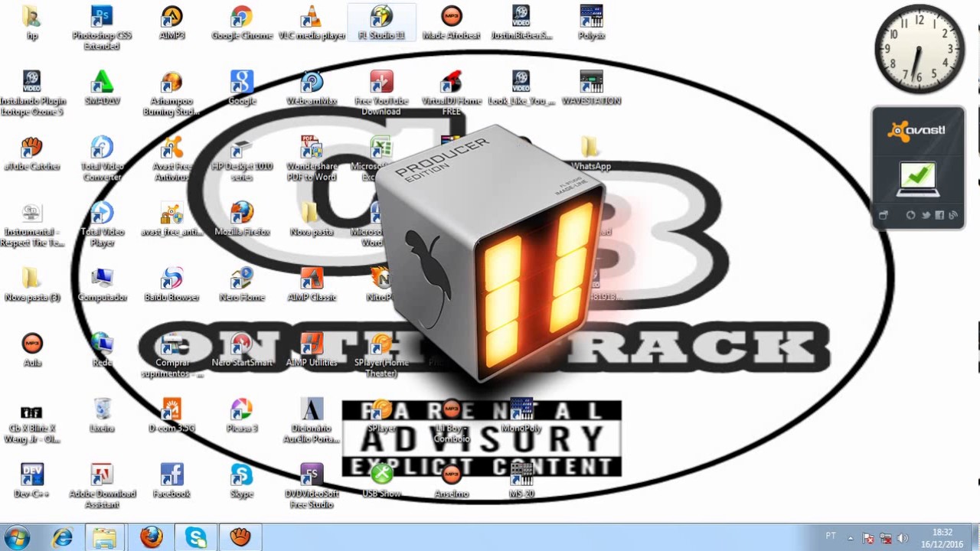This screenshot has height=551, width=980.
Task: Open Skype from the taskbar
Action: 196,537
